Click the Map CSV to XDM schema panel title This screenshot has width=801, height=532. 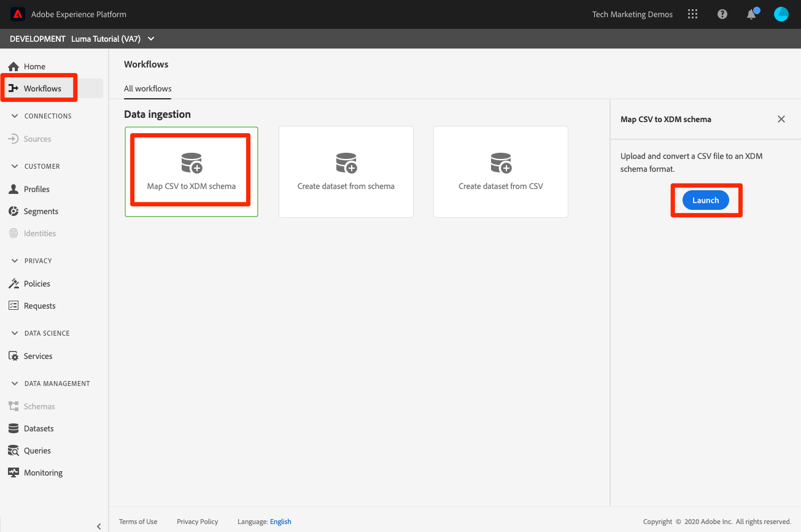tap(666, 119)
